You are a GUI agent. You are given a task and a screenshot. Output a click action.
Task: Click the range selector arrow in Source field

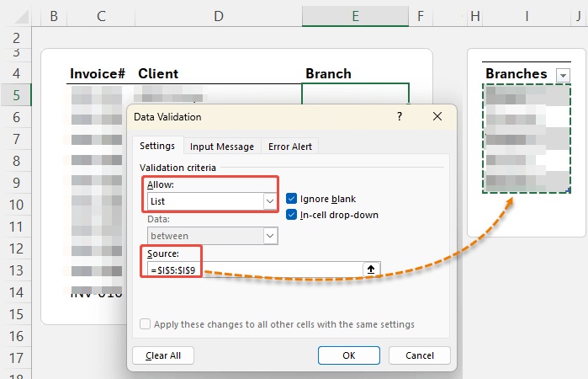(371, 270)
